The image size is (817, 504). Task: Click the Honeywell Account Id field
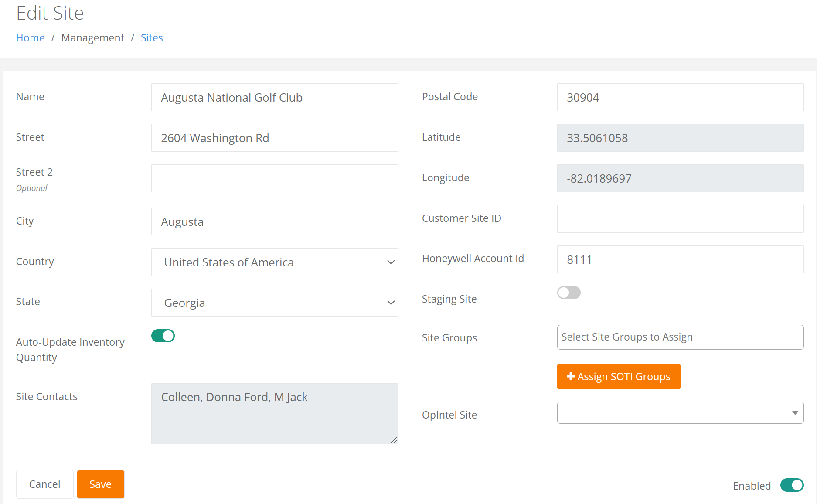[681, 259]
